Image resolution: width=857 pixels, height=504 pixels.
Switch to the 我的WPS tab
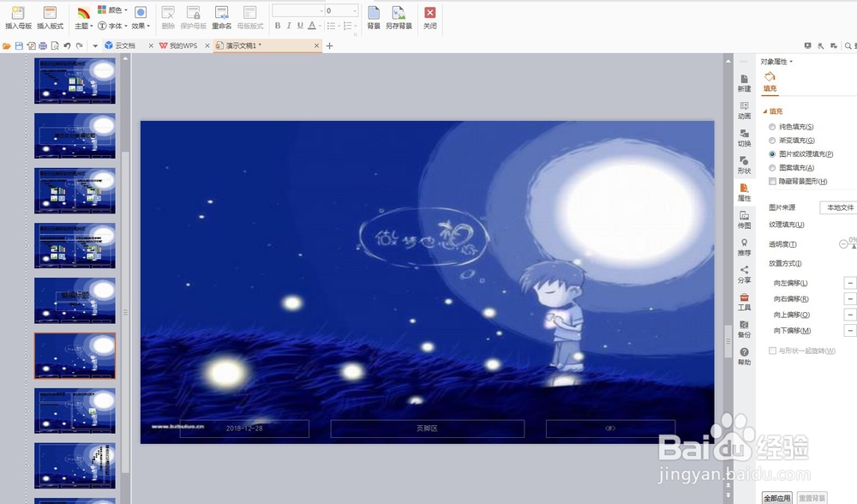[x=183, y=46]
